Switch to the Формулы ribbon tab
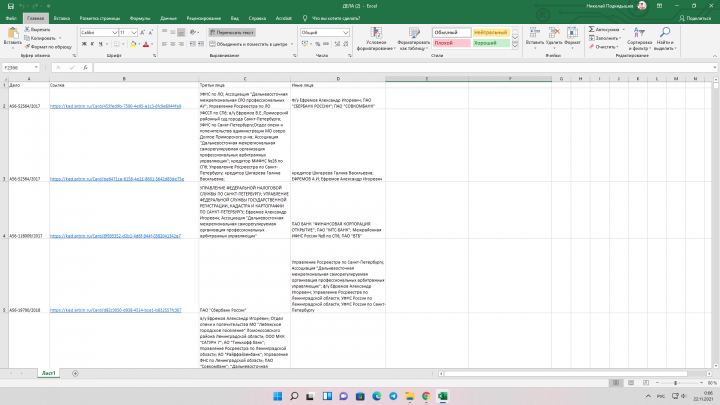The width and height of the screenshot is (720, 405). 140,18
